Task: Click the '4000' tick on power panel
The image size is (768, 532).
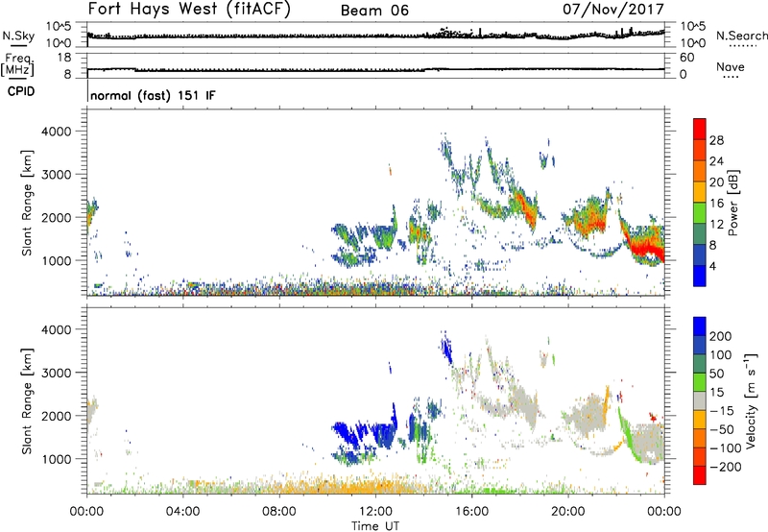Action: tap(56, 132)
